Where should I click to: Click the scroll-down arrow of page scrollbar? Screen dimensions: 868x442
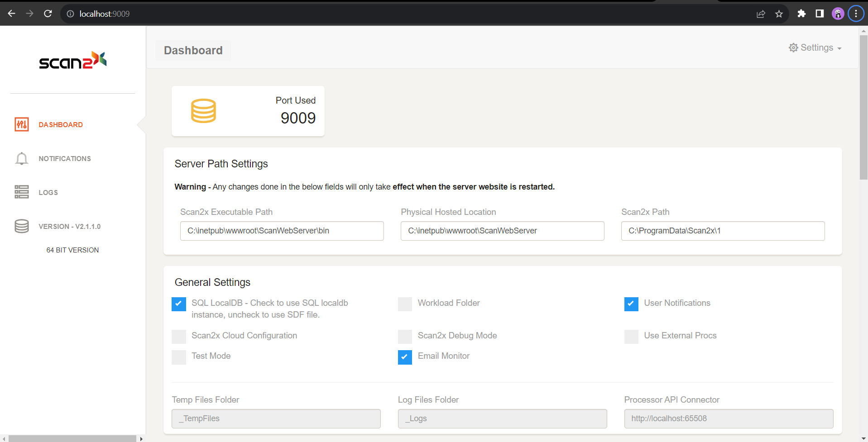point(863,438)
